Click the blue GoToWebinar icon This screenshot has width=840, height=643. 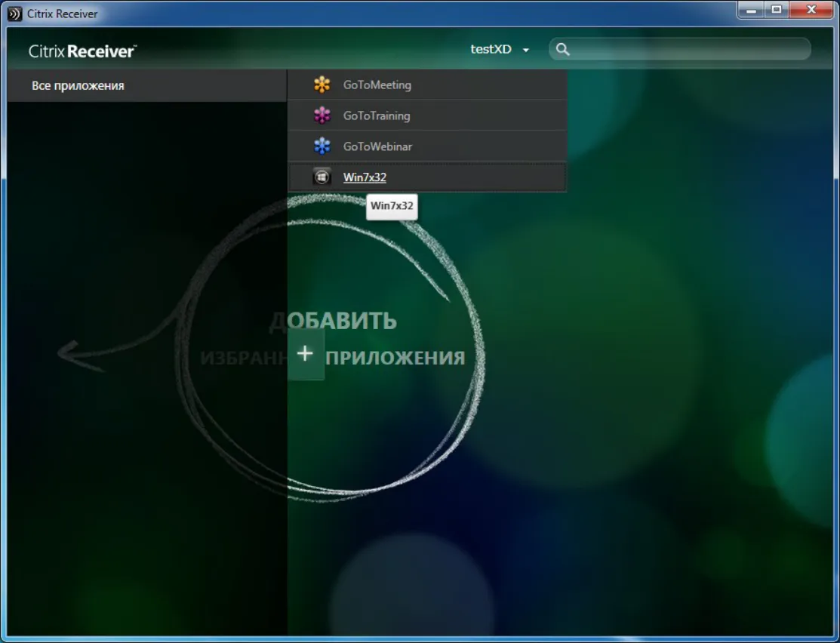click(x=322, y=146)
